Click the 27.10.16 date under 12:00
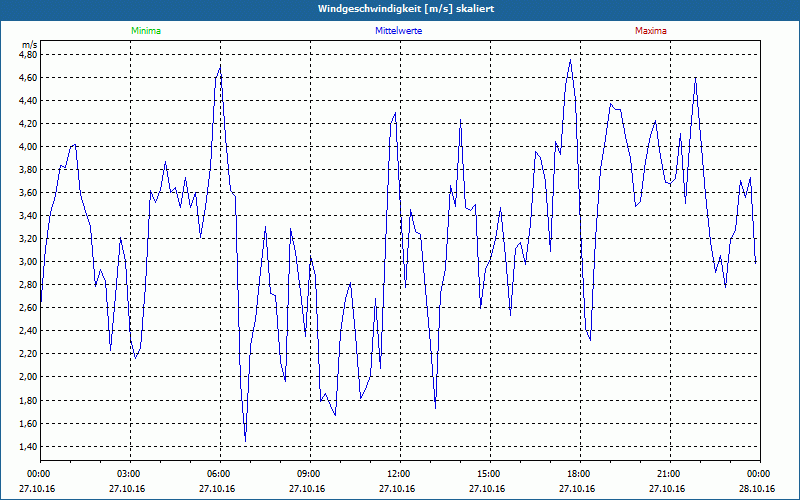 397,489
